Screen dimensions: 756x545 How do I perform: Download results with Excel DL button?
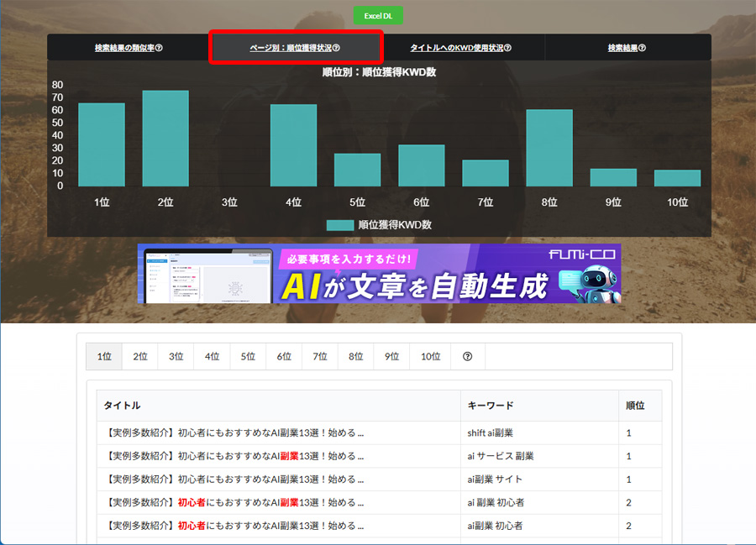(x=378, y=16)
